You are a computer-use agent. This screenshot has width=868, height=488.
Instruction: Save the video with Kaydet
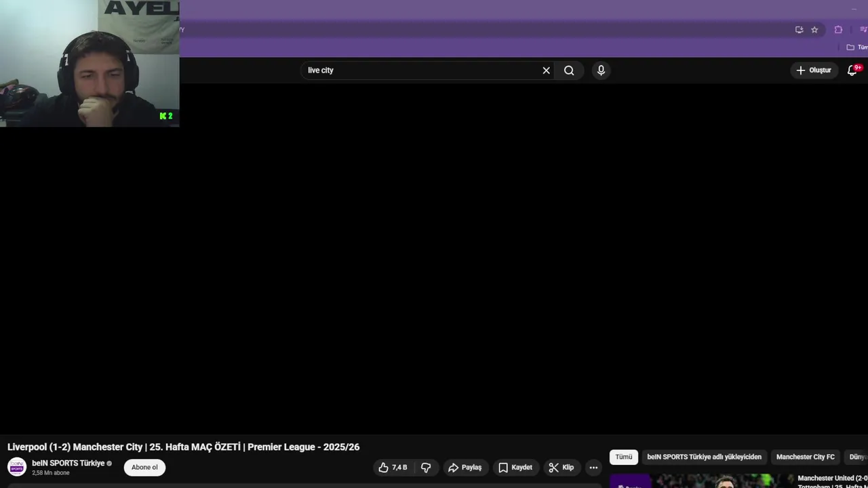515,468
